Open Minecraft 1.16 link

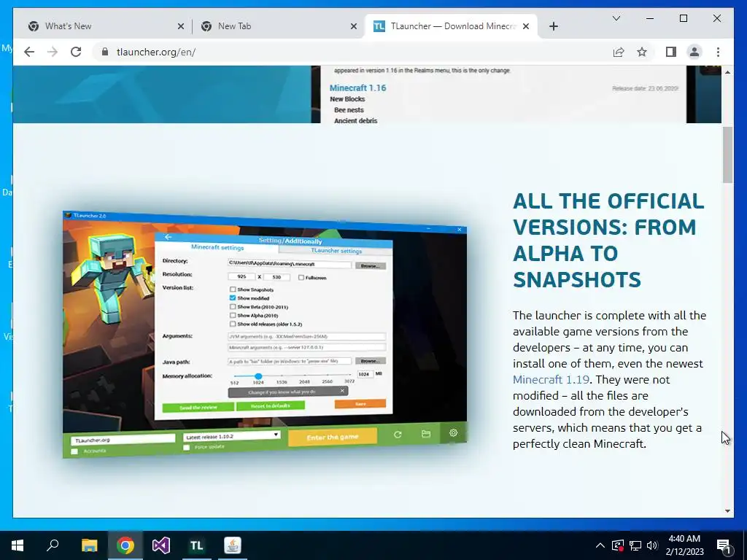(x=357, y=87)
